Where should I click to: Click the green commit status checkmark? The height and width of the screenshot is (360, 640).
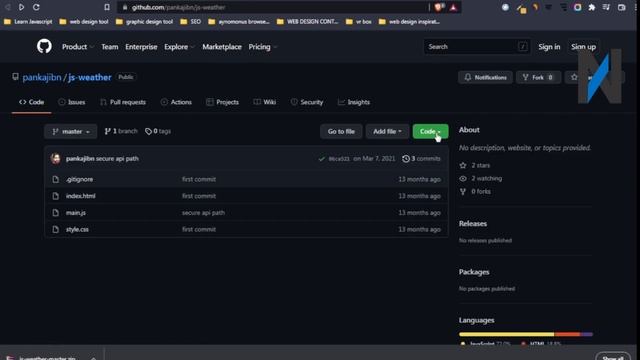pos(322,158)
